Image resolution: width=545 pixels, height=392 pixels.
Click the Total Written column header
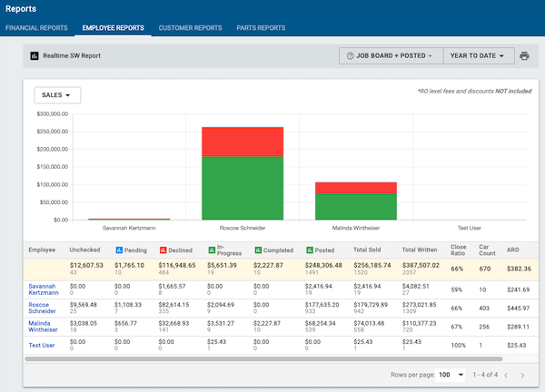click(x=420, y=250)
